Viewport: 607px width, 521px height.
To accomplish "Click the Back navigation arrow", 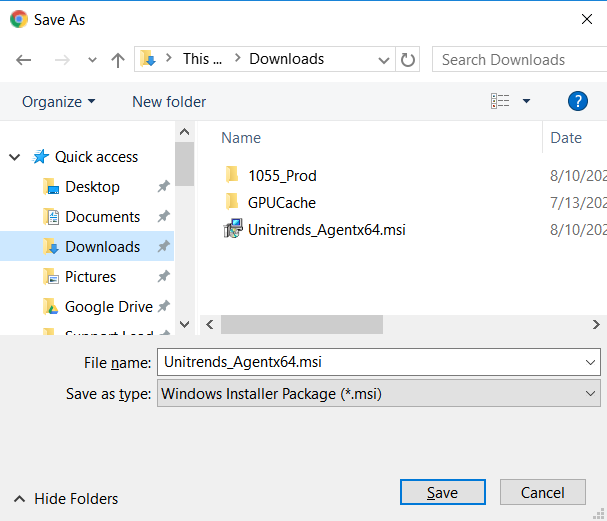I will click(24, 60).
